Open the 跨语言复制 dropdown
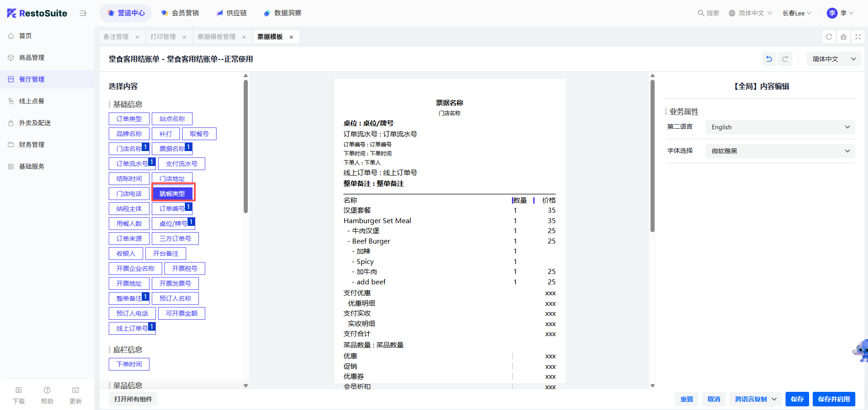Image resolution: width=868 pixels, height=410 pixels. (755, 399)
